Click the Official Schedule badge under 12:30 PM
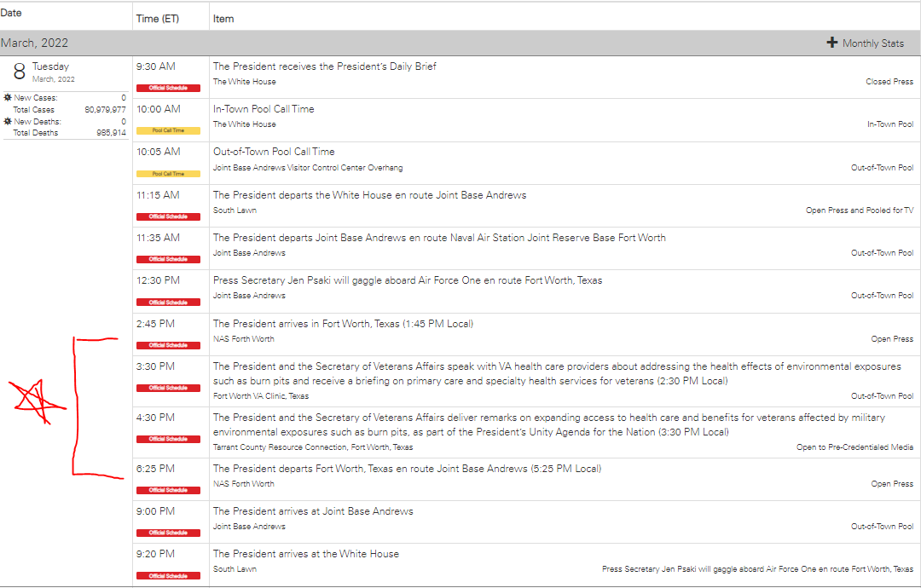The width and height of the screenshot is (921, 588). 168,302
